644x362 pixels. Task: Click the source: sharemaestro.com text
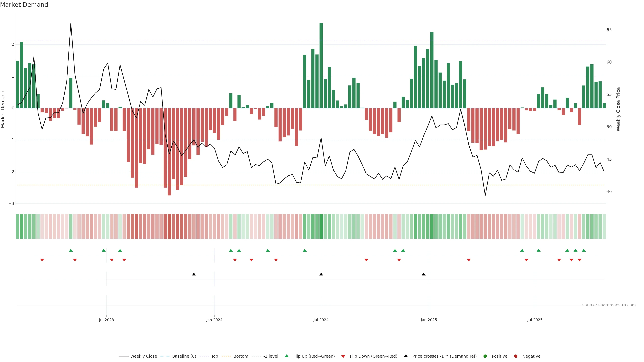click(609, 305)
